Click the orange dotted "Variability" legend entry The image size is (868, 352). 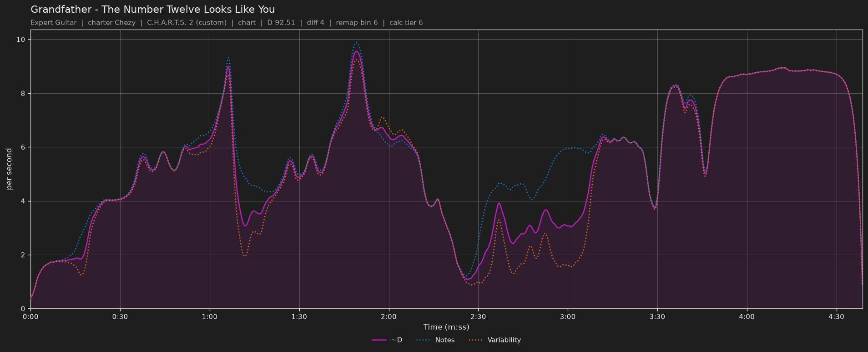(495, 340)
